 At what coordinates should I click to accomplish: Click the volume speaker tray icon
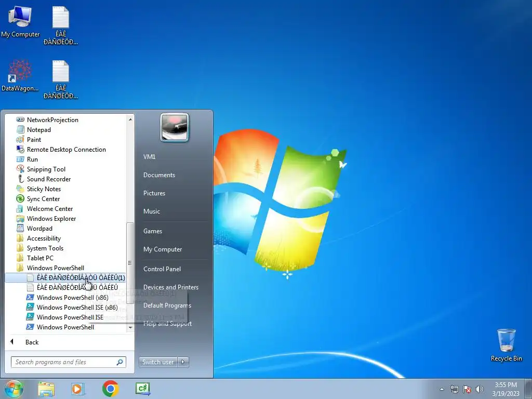479,389
